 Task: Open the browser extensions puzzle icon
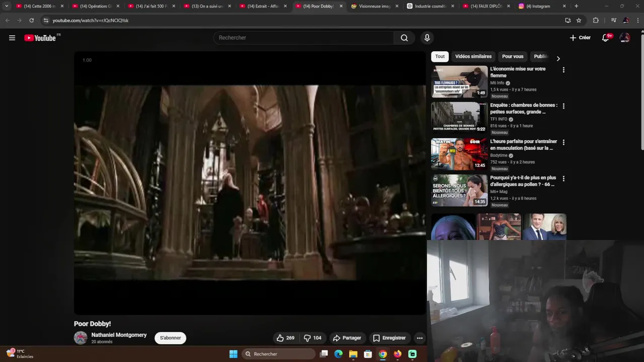[x=596, y=20]
